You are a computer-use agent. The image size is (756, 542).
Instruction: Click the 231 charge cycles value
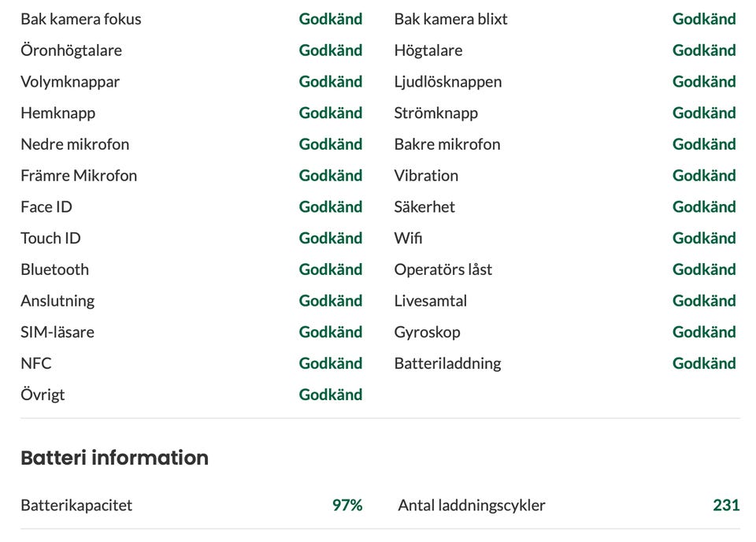click(726, 505)
